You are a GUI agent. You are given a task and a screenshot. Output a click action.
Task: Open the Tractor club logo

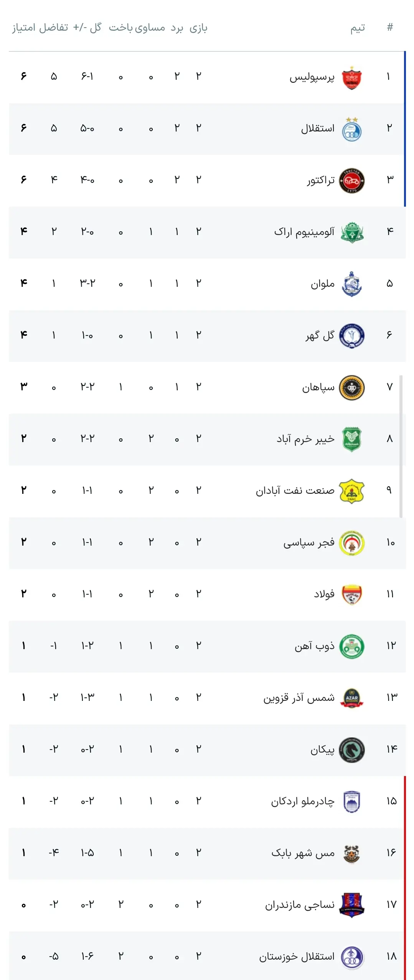[x=352, y=181]
